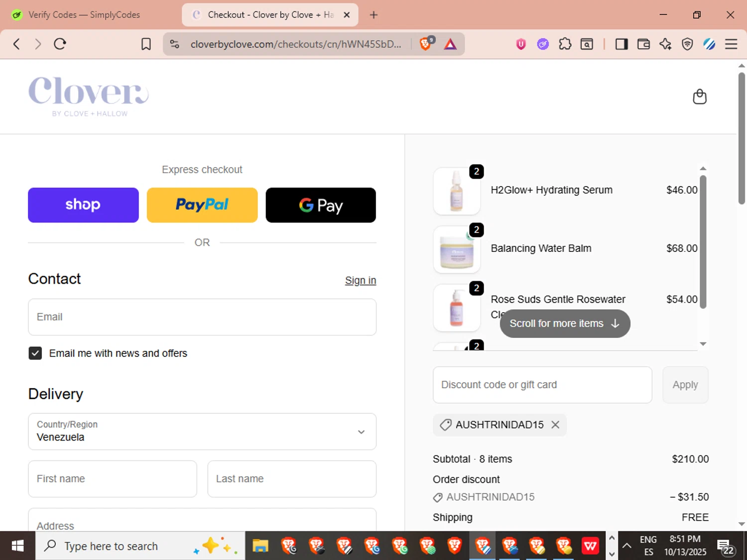Click the item list scroll up arrow
This screenshot has width=747, height=560.
[703, 169]
